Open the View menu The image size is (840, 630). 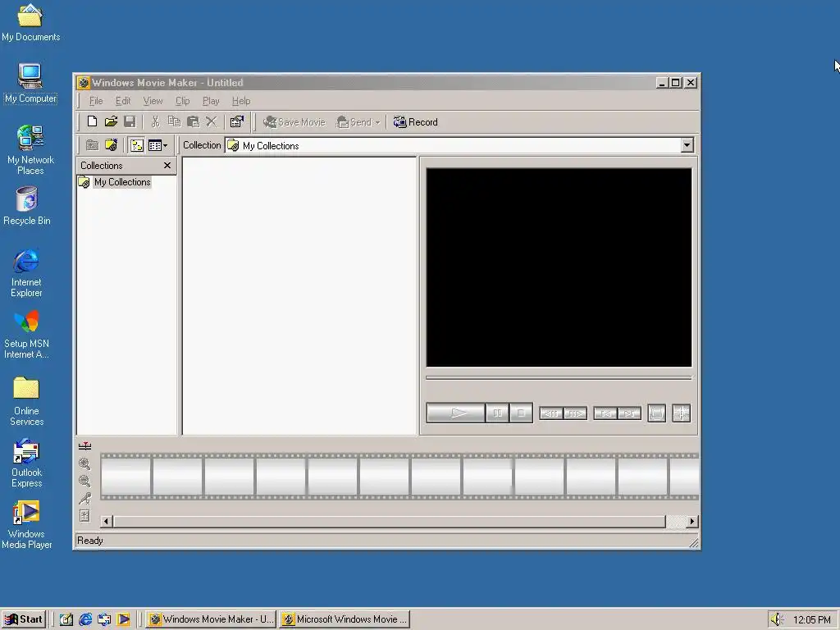[153, 101]
